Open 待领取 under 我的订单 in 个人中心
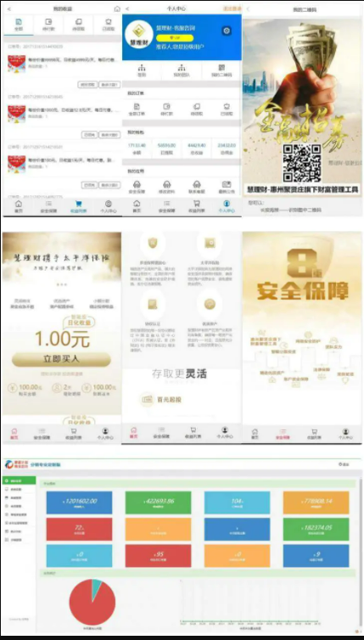 click(x=197, y=109)
